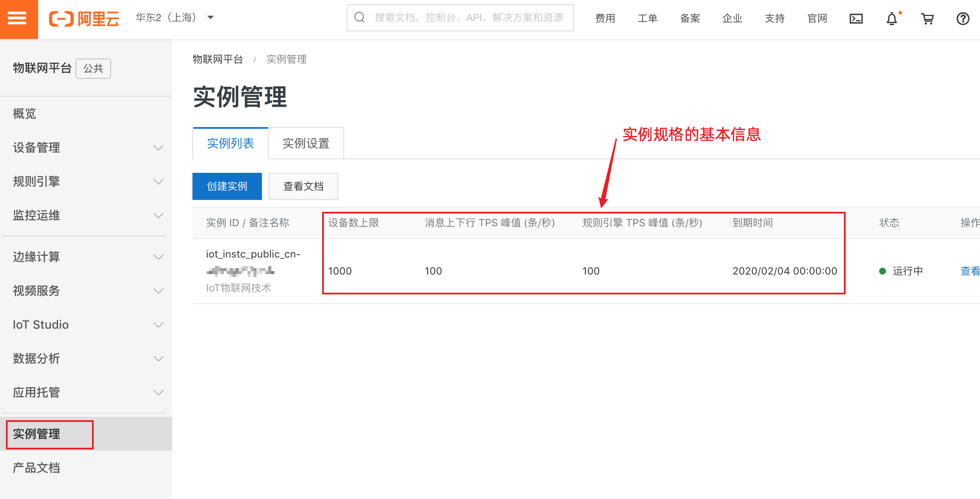Click the 查看文档 button

303,186
